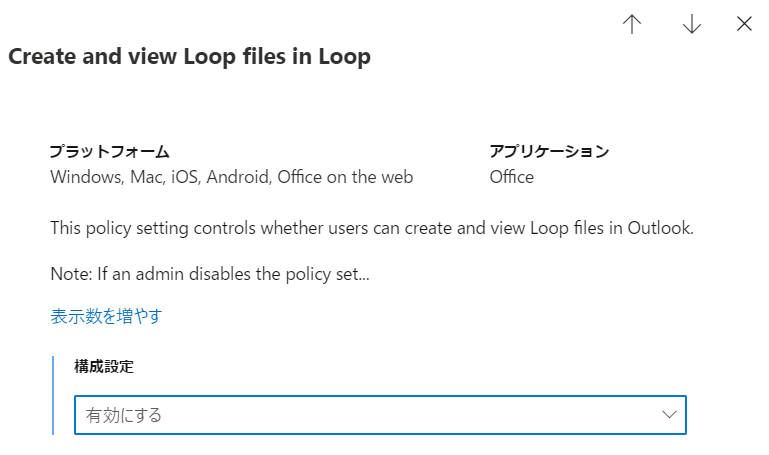Click the platform list 'Windows, Mac, iOS, Android'
The width and height of the screenshot is (769, 455).
pyautogui.click(x=160, y=177)
